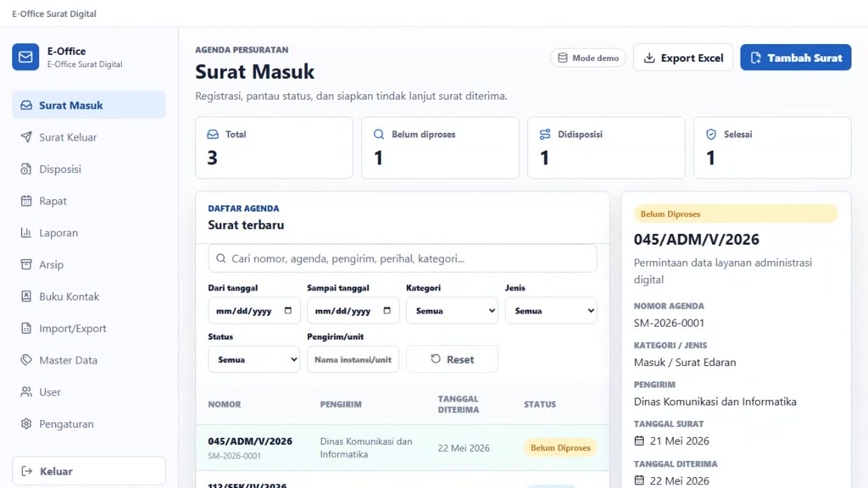Click the Didisposisi card icon
The height and width of the screenshot is (488, 868).
pyautogui.click(x=545, y=134)
